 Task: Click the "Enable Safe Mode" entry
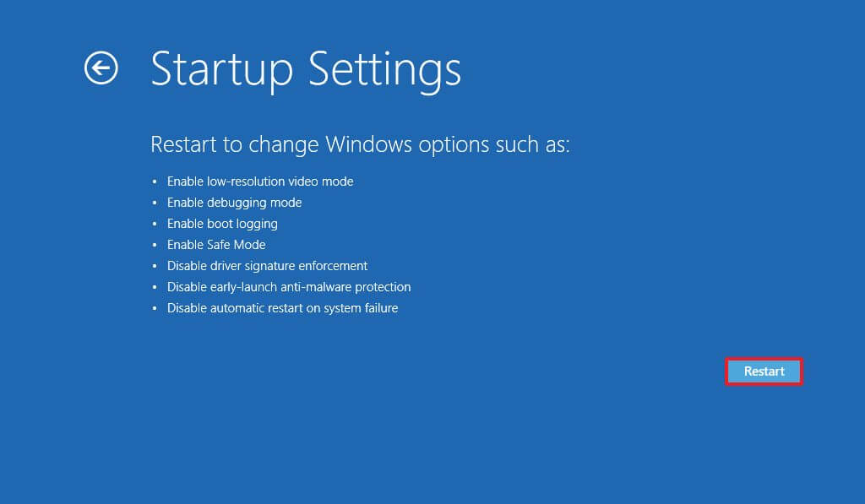tap(216, 245)
